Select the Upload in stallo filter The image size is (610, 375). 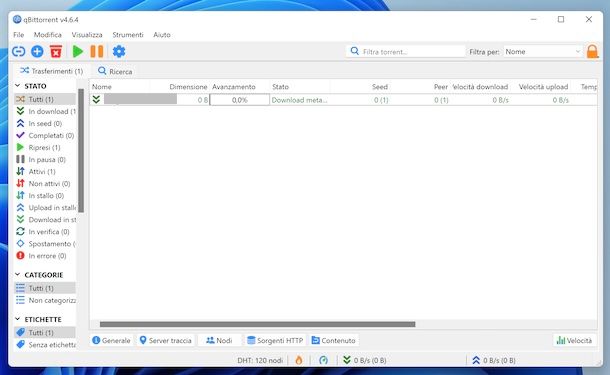[46, 208]
